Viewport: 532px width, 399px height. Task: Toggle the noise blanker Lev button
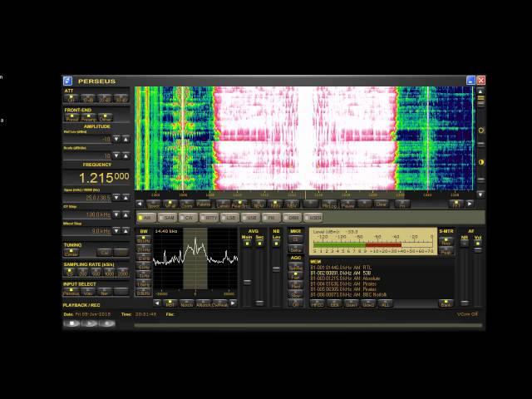(x=276, y=244)
